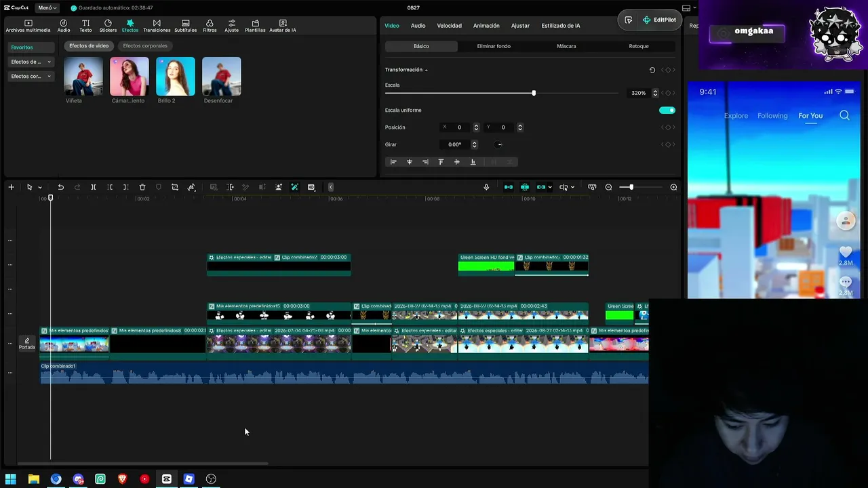Open the Portada cover editor
Image resolution: width=868 pixels, height=488 pixels.
27,344
